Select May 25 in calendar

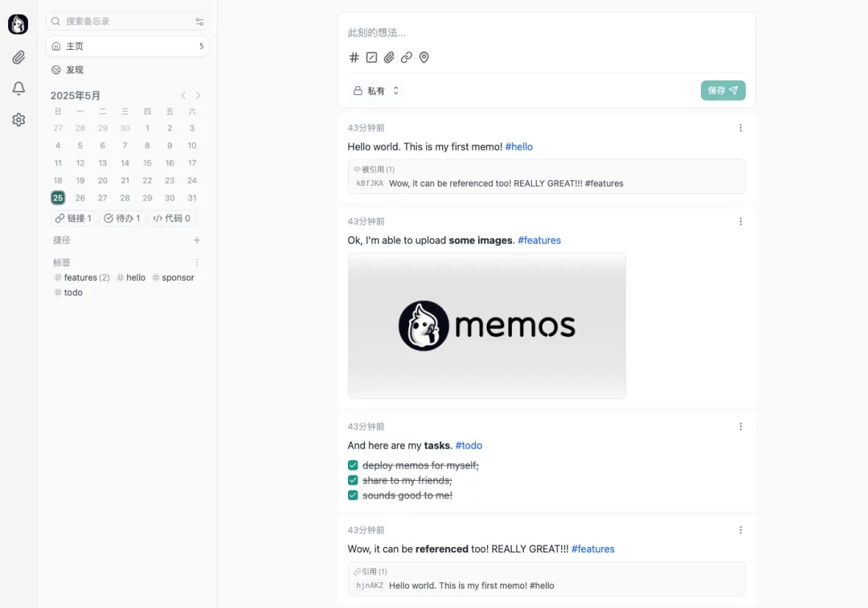click(x=58, y=198)
